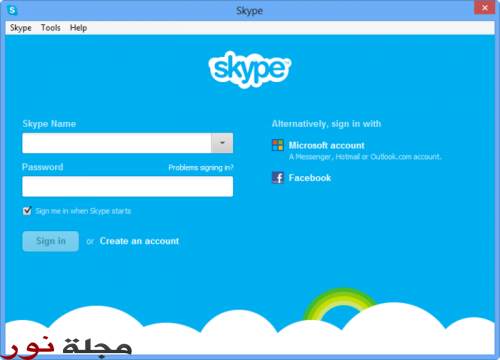This screenshot has height=360, width=500.
Task: Click the 'Sign me in when Skype starts' label text
Action: [x=83, y=211]
